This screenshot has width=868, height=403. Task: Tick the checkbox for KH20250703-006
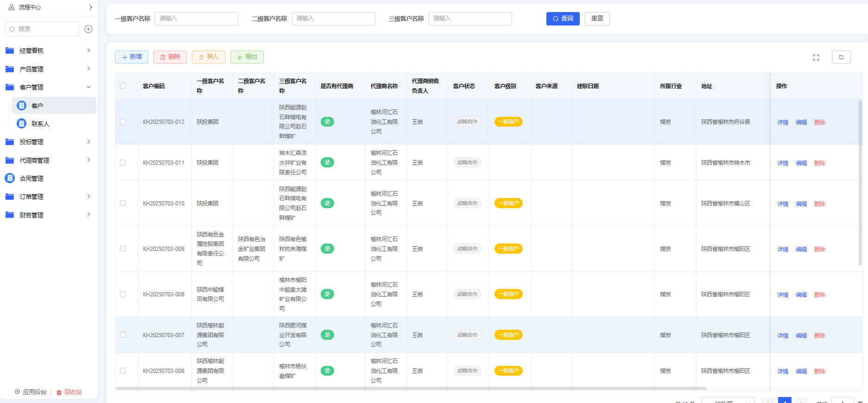[123, 371]
